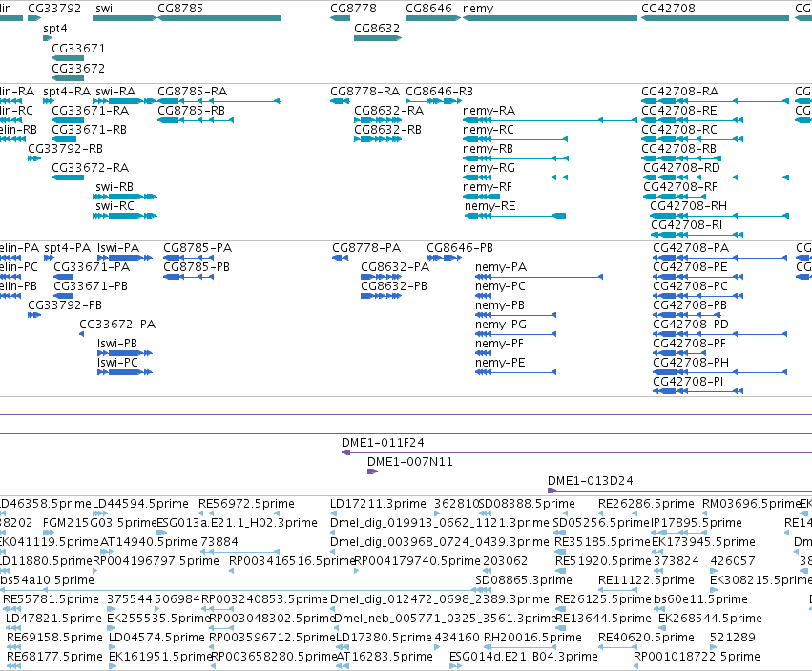Click the CG42708-RA transcript label
Viewport: 812px width, 671px height.
point(680,92)
